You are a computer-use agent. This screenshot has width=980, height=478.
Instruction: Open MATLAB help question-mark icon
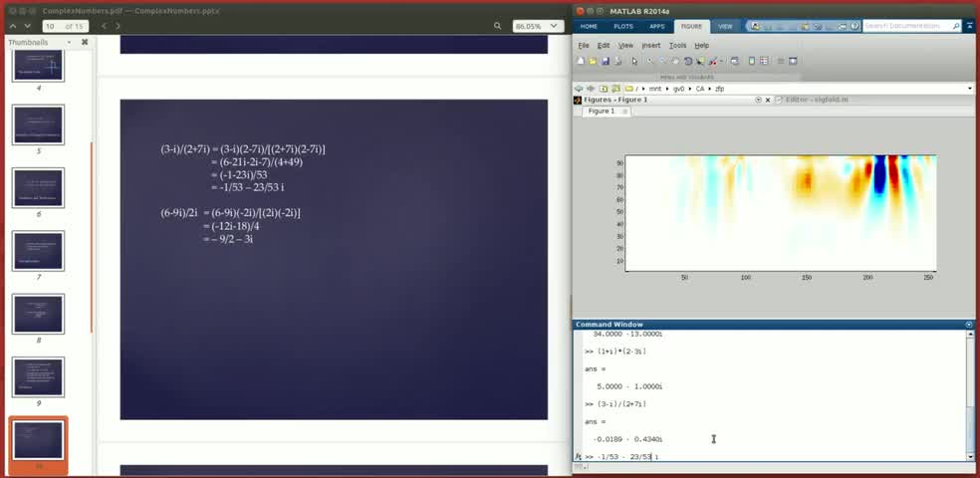[x=855, y=26]
